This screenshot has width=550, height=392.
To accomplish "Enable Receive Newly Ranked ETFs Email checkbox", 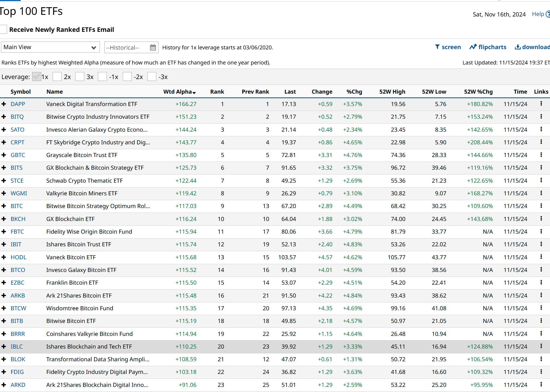I will 3,29.
